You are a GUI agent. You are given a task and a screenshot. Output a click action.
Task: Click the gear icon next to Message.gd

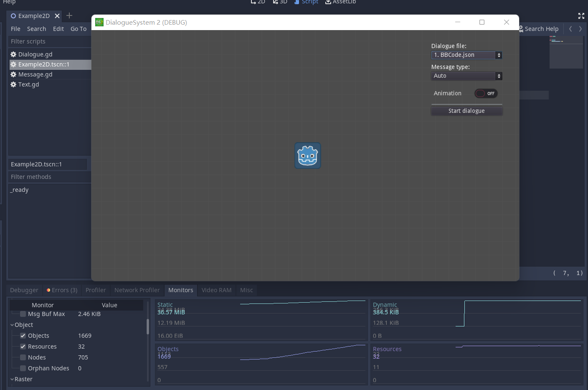(x=13, y=74)
